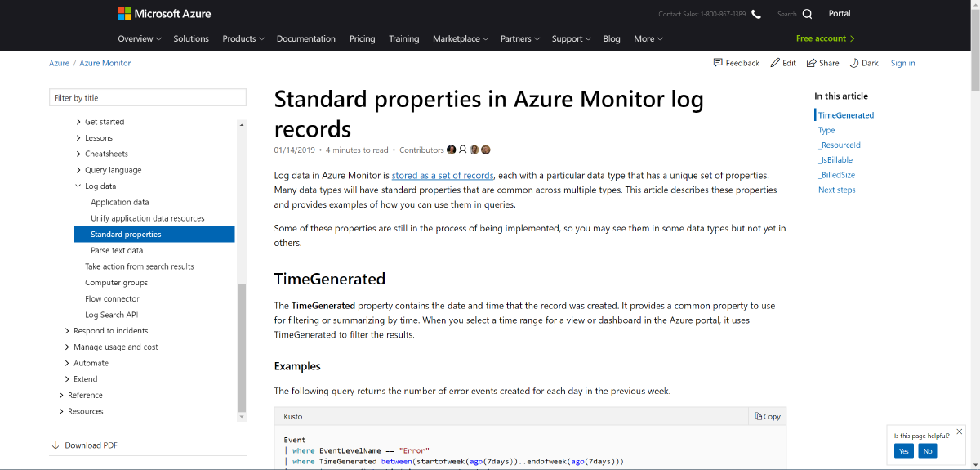Image resolution: width=980 pixels, height=470 pixels.
Task: Click the sidebar scrollbar up arrow
Action: point(241,125)
